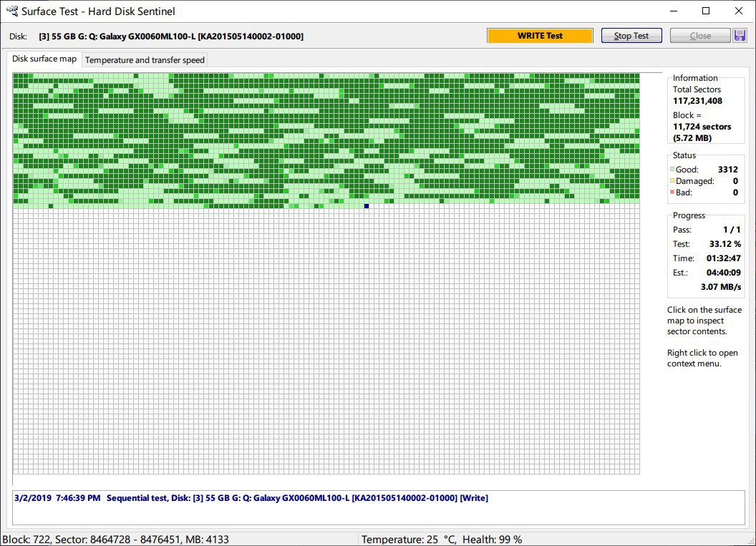Click the elapsed Time 01:32:47 value
The image size is (756, 546).
click(723, 258)
